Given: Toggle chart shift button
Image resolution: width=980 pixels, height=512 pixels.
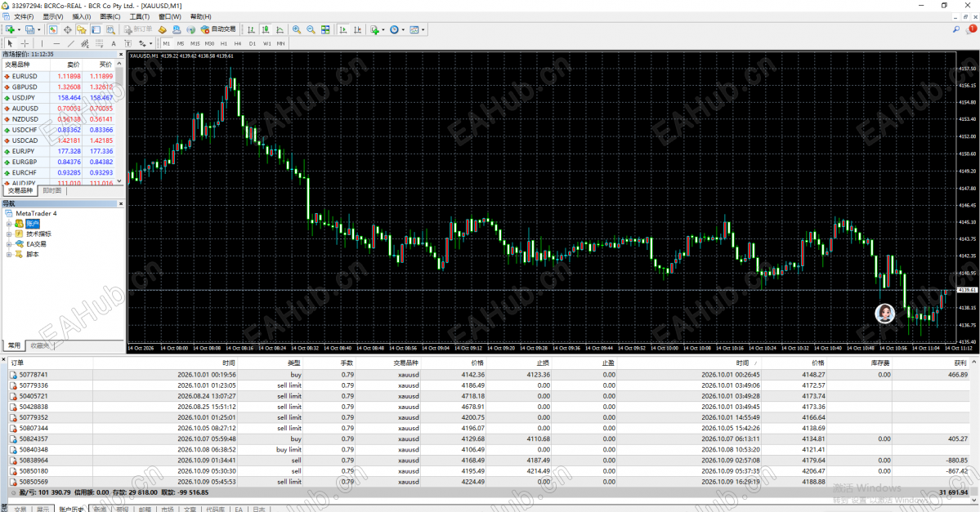Looking at the screenshot, I should coord(357,29).
